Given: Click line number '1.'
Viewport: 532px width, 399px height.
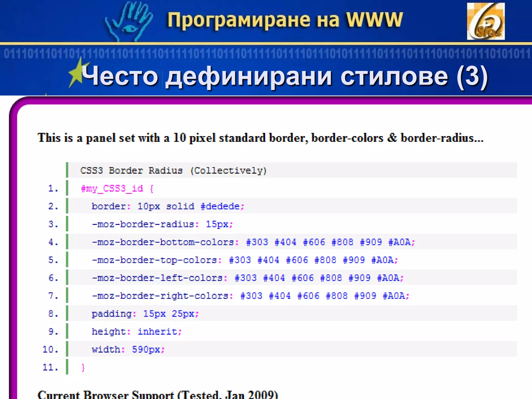Looking at the screenshot, I should pyautogui.click(x=53, y=188).
